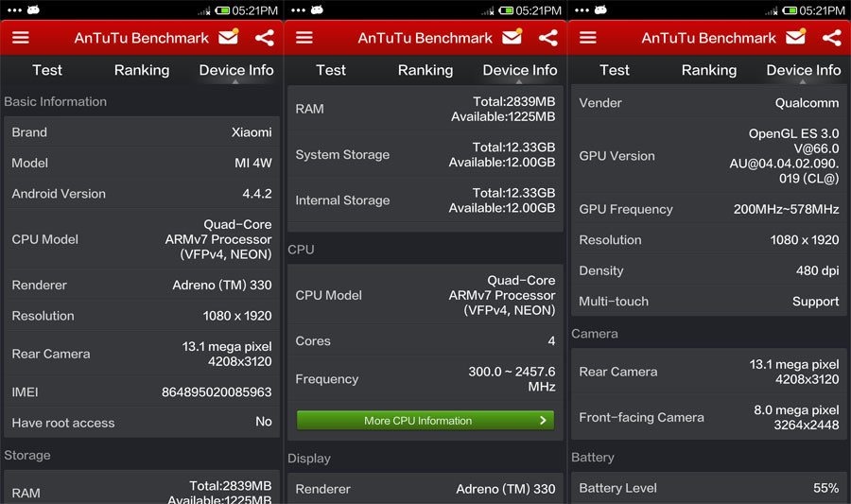Tap the Have root access row
The width and height of the screenshot is (851, 504).
pos(142,423)
